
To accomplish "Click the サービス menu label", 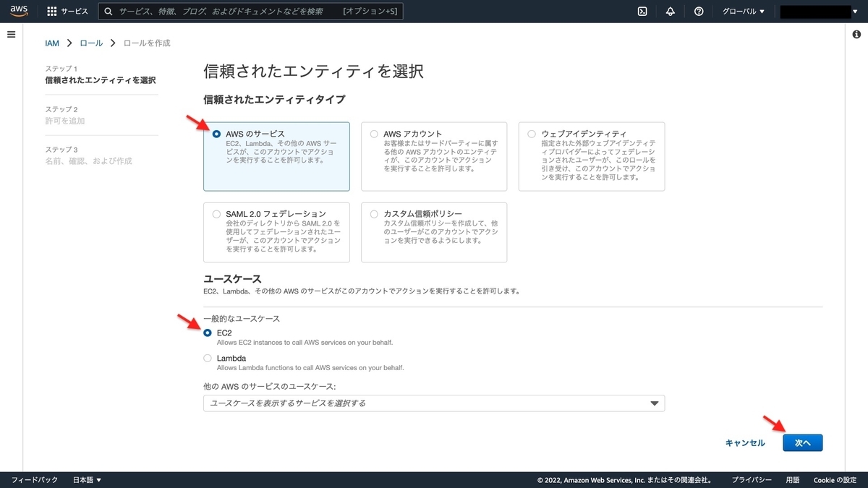I will click(75, 12).
